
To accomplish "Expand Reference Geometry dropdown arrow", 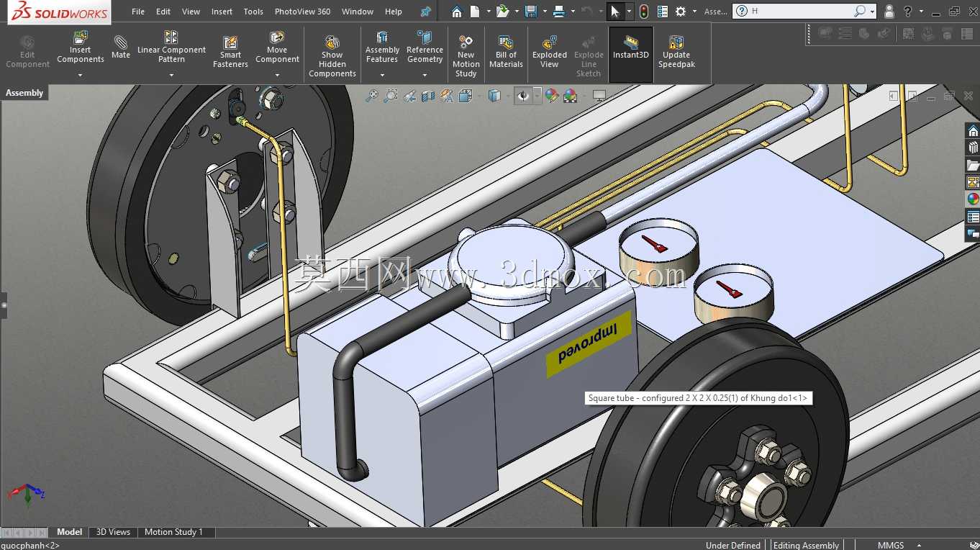I will pyautogui.click(x=425, y=75).
